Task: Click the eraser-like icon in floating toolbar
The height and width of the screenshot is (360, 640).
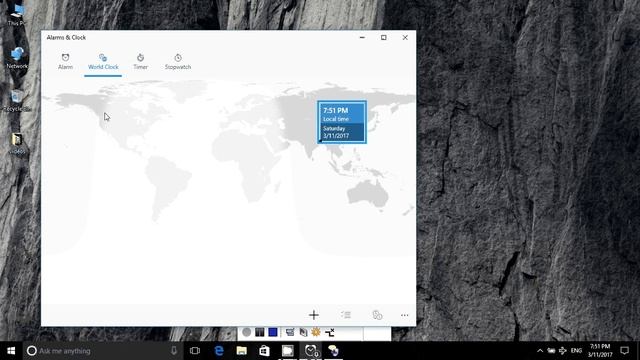Action: [x=290, y=332]
